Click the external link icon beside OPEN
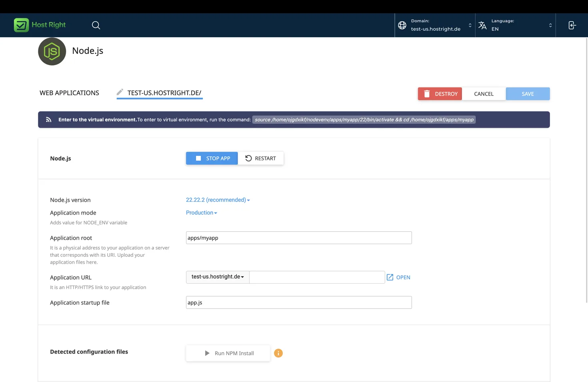 [390, 277]
